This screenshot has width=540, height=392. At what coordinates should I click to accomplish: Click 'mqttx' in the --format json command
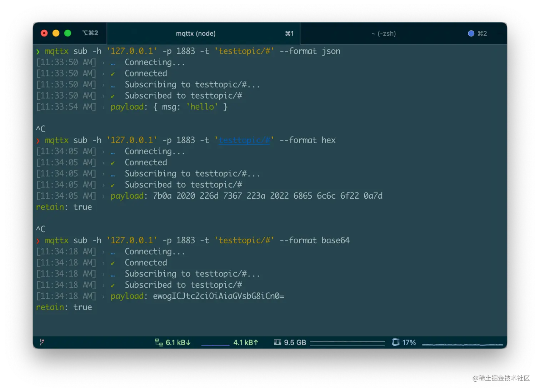click(x=57, y=51)
